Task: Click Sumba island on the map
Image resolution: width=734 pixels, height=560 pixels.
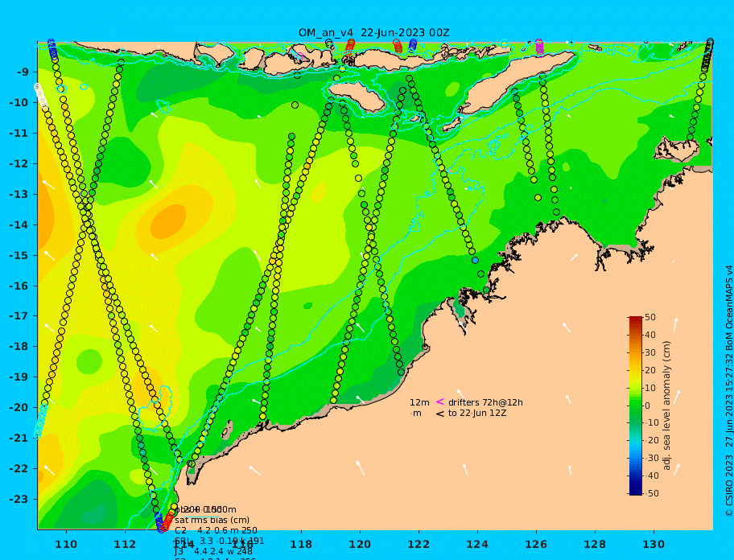Action: coord(356,96)
